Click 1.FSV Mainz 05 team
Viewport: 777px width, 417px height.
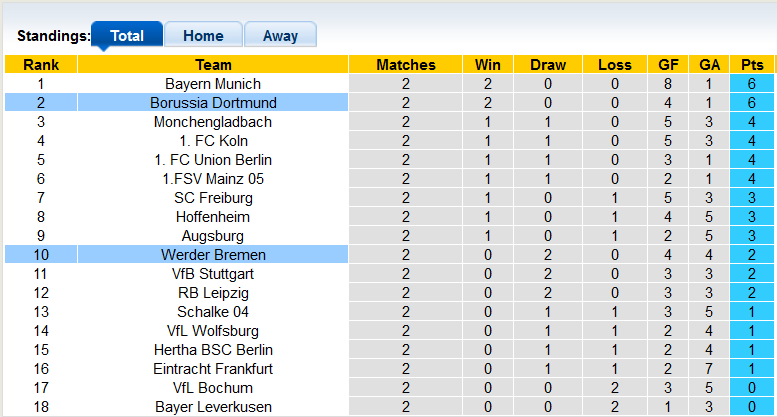click(213, 179)
